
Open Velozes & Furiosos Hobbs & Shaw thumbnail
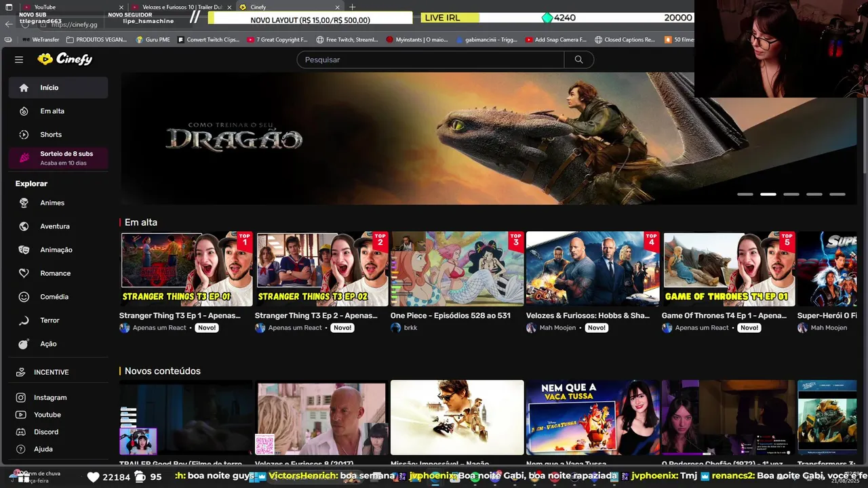click(x=593, y=269)
